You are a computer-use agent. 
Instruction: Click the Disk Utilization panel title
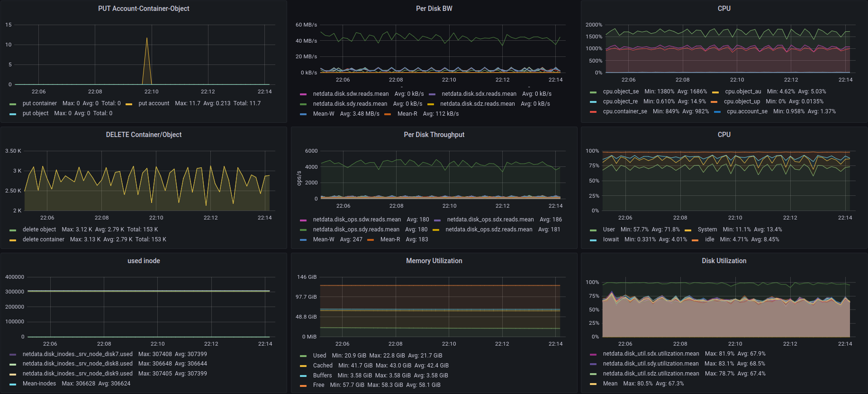(x=723, y=261)
